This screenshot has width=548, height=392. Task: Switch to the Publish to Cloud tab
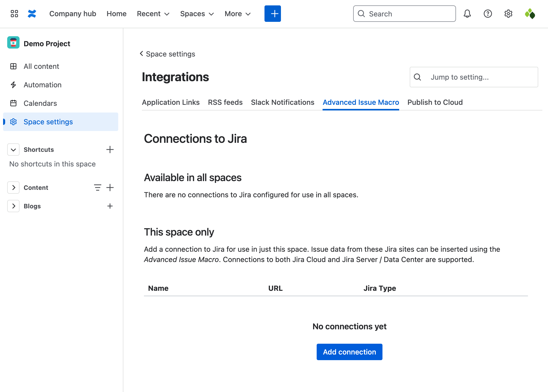[x=435, y=102]
